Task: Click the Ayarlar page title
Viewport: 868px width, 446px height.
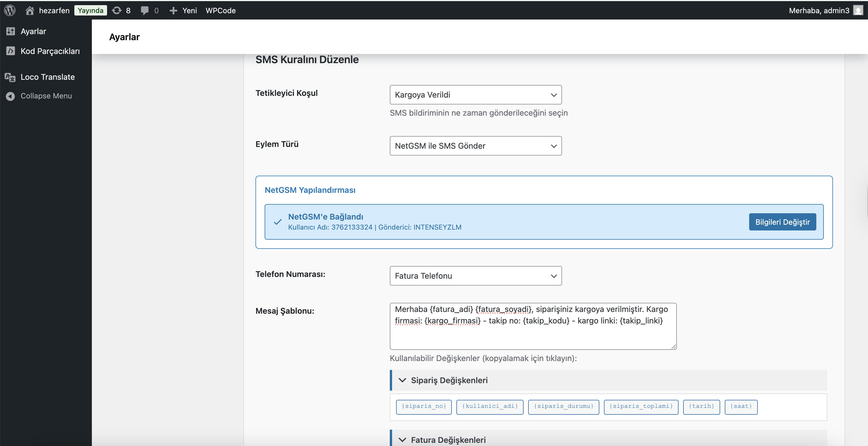Action: (124, 37)
